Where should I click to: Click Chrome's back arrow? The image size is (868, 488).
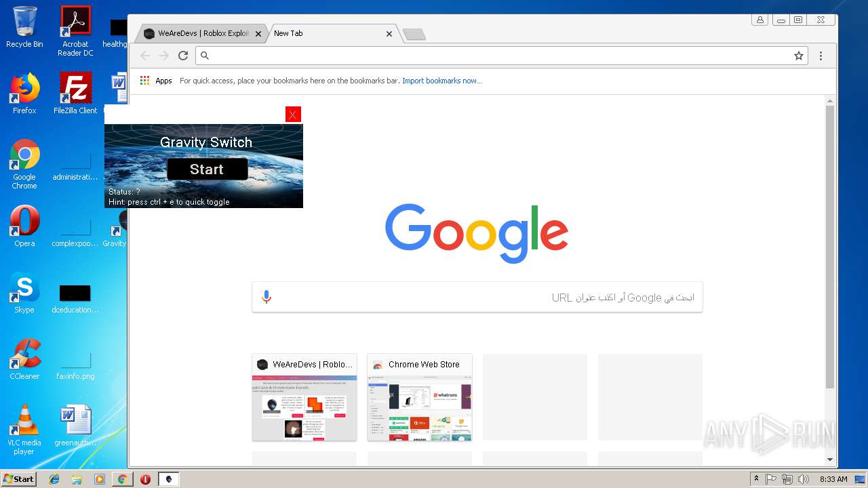(x=144, y=56)
